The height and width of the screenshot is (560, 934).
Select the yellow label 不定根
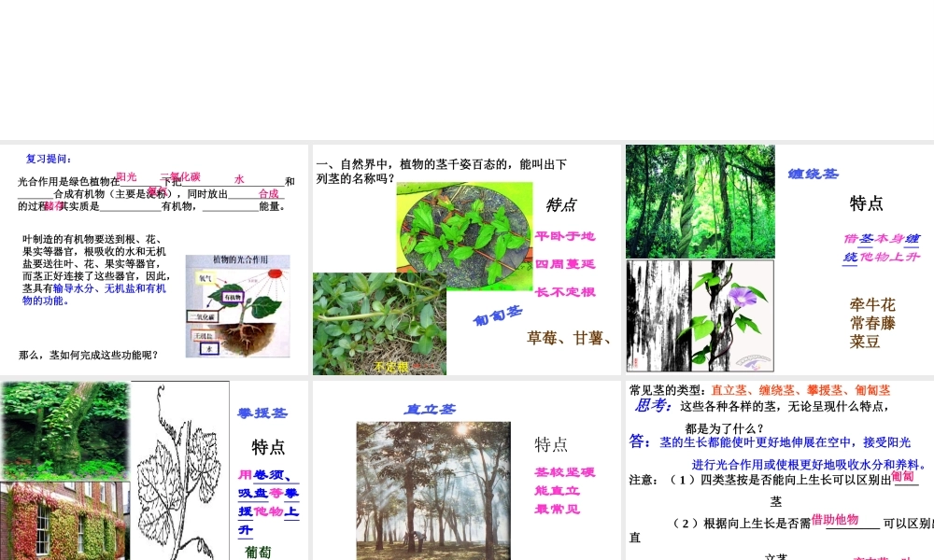(x=391, y=367)
